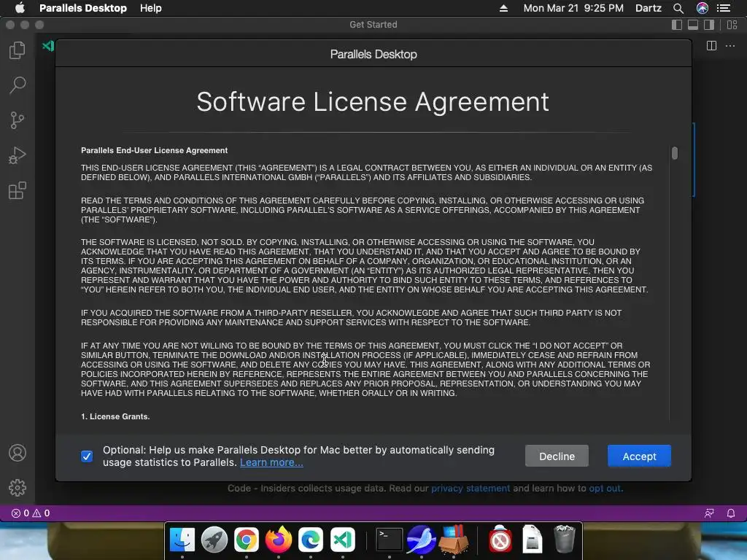
Task: Open the VS Code Search view
Action: (18, 85)
